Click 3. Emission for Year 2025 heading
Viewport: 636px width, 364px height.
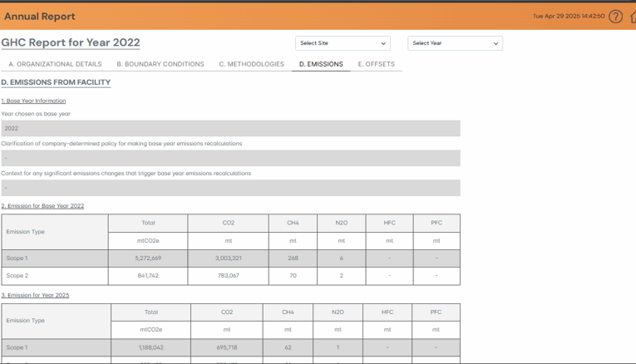[x=35, y=295]
